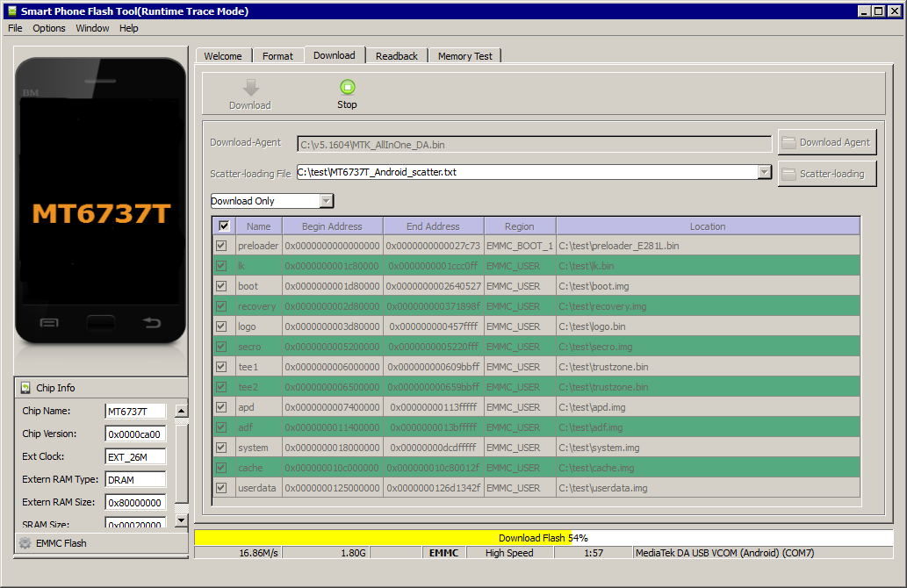Image resolution: width=907 pixels, height=588 pixels.
Task: Switch to the Readback tab
Action: click(396, 56)
